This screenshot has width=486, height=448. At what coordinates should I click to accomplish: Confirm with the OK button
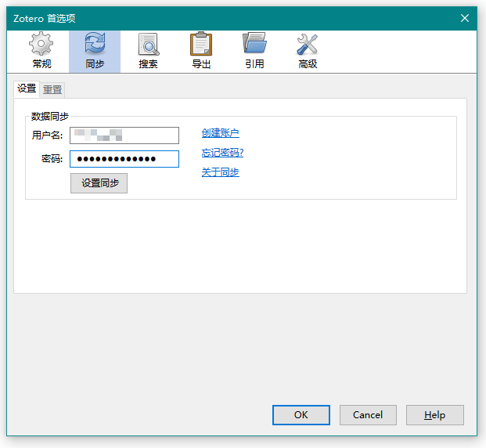(x=301, y=415)
